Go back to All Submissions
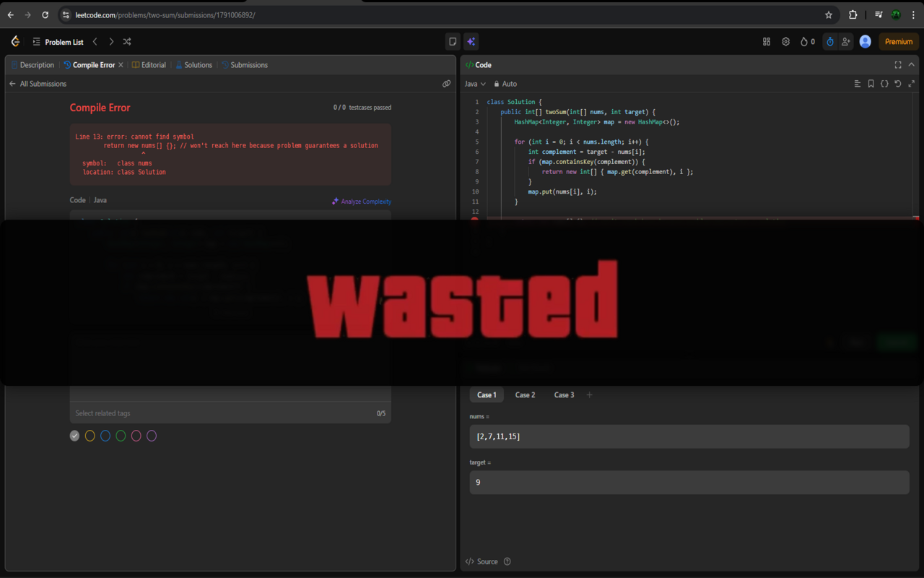Screen dimensions: 924x578 [x=38, y=84]
